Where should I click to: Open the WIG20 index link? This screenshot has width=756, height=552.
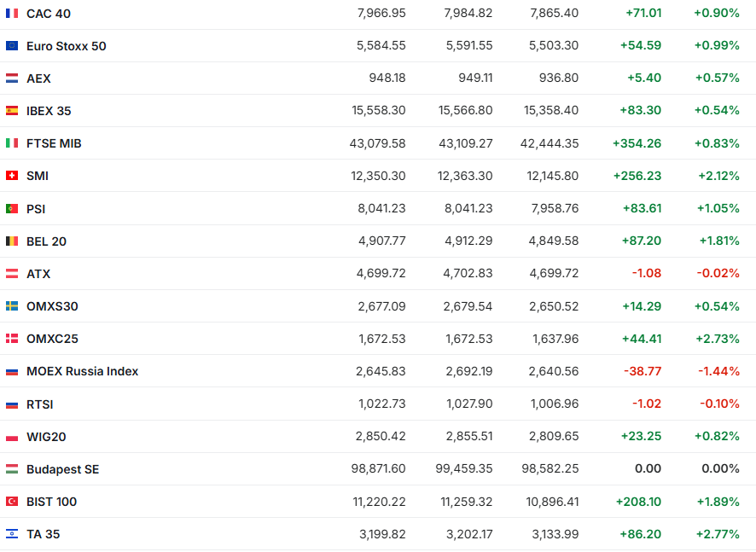pyautogui.click(x=46, y=437)
